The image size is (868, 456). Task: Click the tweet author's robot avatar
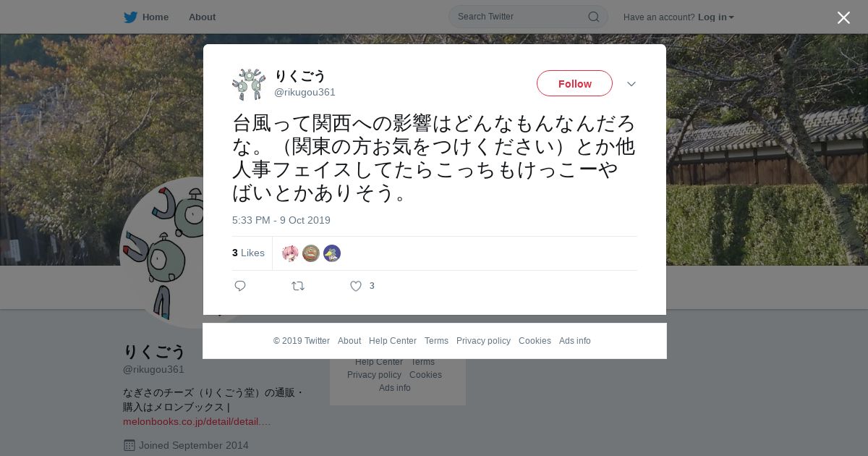pyautogui.click(x=249, y=84)
